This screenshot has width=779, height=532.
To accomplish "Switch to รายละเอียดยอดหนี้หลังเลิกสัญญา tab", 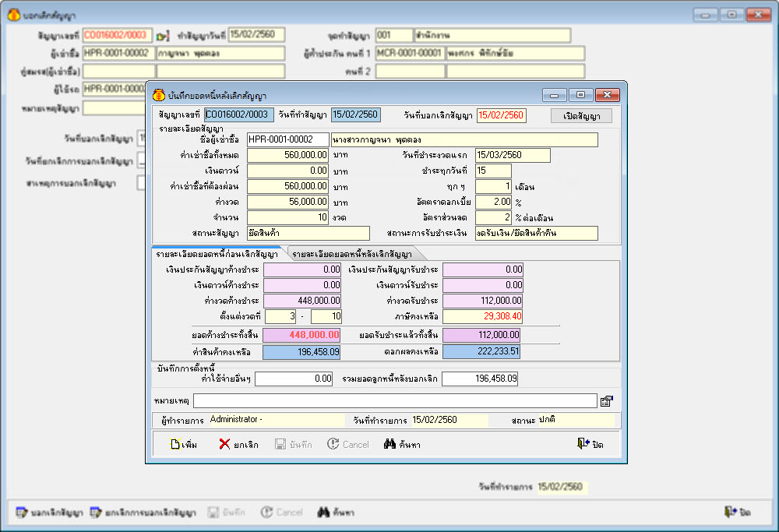I will [352, 254].
